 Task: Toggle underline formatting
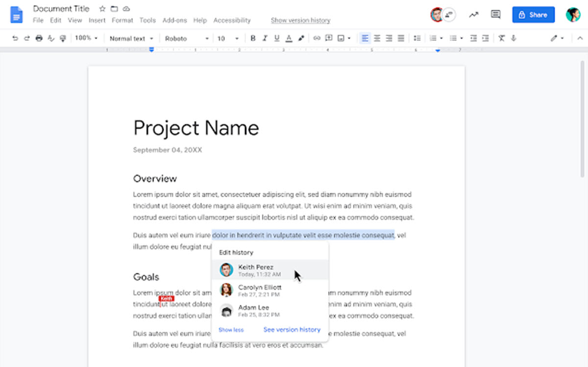tap(277, 38)
